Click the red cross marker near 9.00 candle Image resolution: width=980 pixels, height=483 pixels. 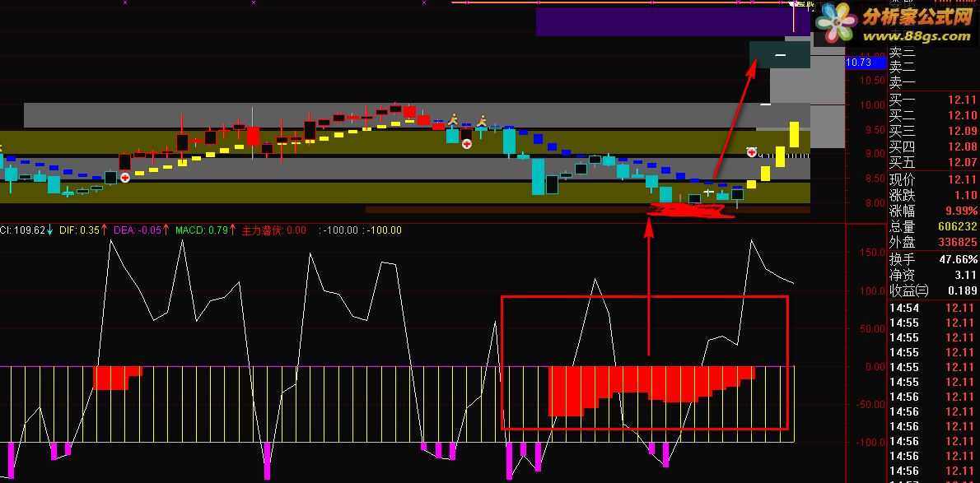pyautogui.click(x=125, y=178)
